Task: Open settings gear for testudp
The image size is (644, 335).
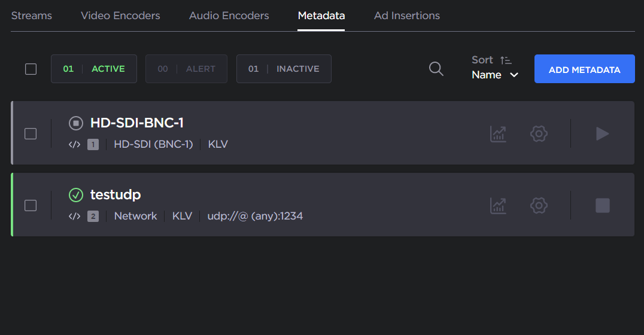Action: click(x=539, y=205)
